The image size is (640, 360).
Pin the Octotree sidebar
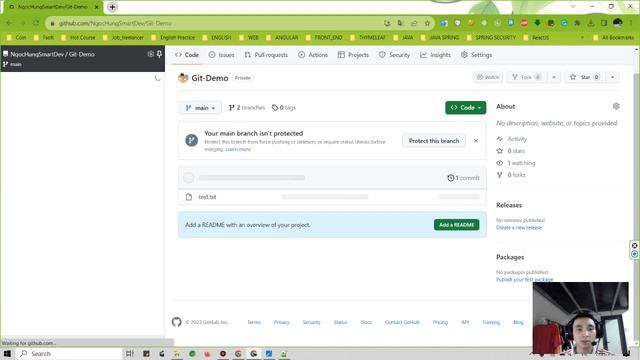(x=159, y=54)
